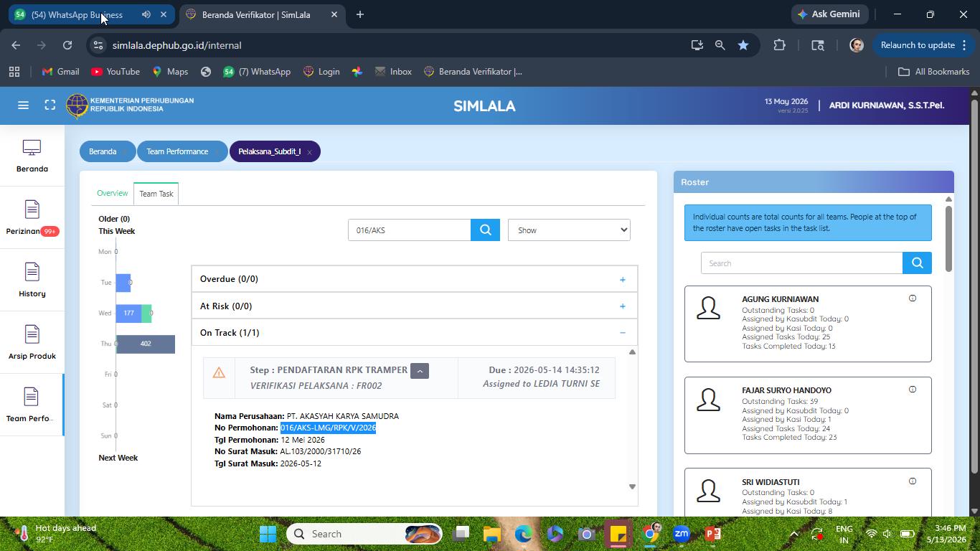Click info icon on FAJAR SURYO HANDOYO card
The width and height of the screenshot is (980, 551).
[x=913, y=390]
